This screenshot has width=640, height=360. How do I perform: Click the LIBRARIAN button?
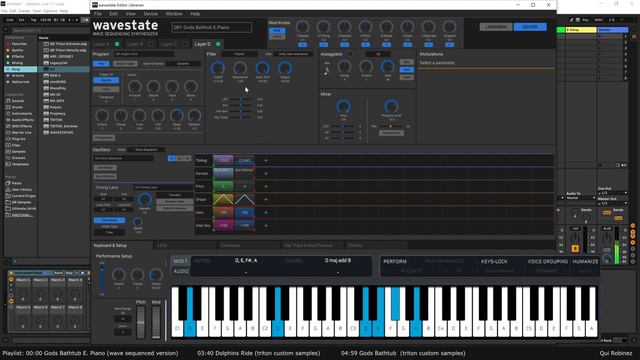pos(496,27)
